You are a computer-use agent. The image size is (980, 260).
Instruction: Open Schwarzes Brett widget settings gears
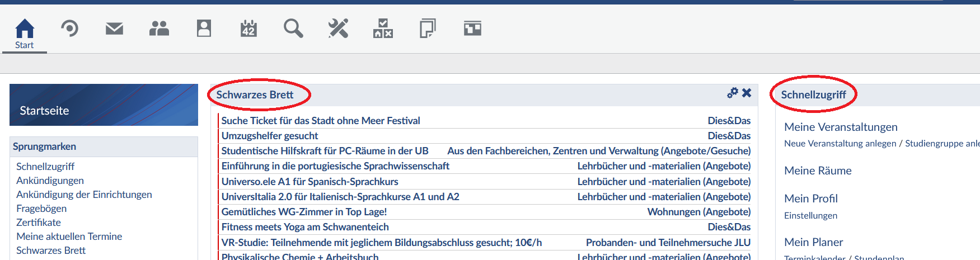coord(732,93)
